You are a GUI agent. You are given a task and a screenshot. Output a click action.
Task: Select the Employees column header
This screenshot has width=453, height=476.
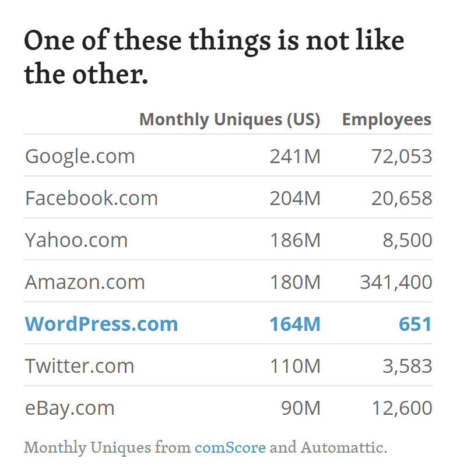387,119
